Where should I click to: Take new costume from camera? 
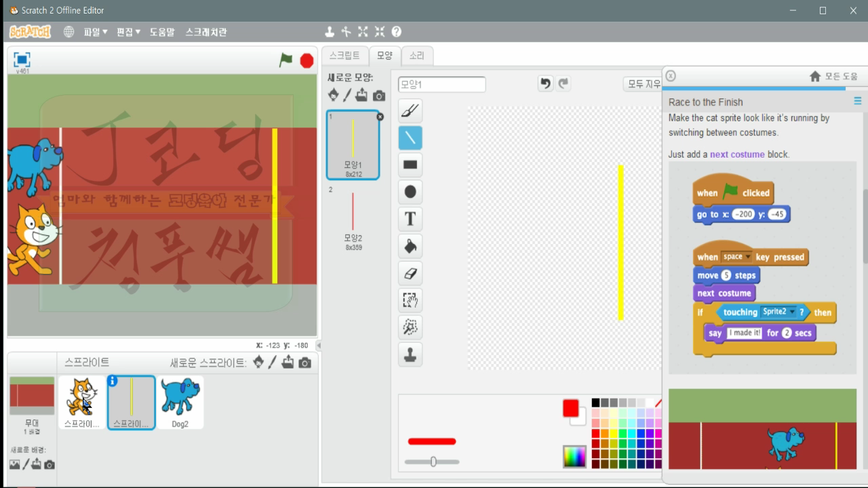[x=379, y=96]
